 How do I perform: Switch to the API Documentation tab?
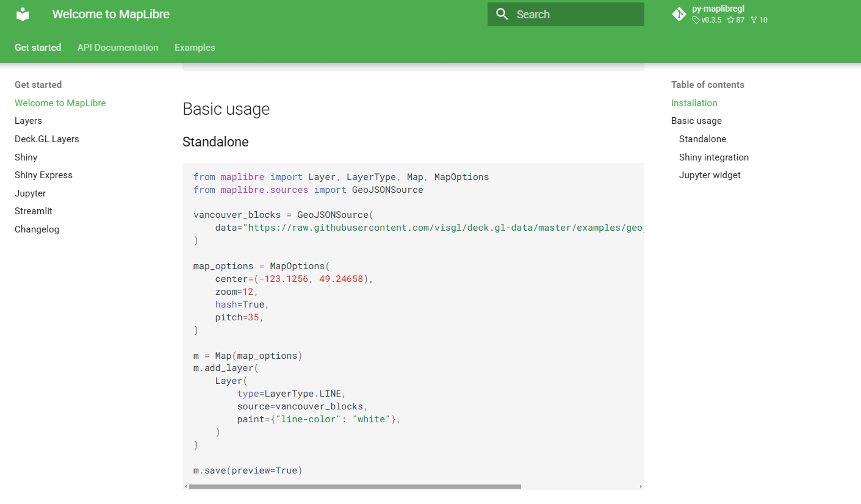coord(118,48)
